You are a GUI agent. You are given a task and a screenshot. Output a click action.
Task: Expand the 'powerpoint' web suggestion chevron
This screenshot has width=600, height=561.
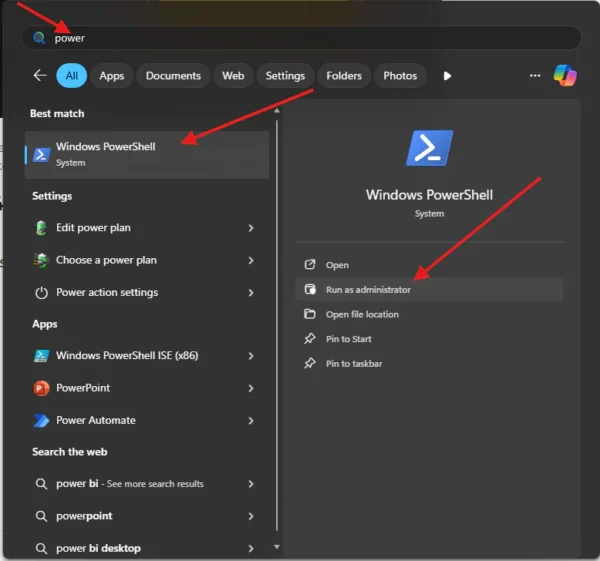[251, 516]
